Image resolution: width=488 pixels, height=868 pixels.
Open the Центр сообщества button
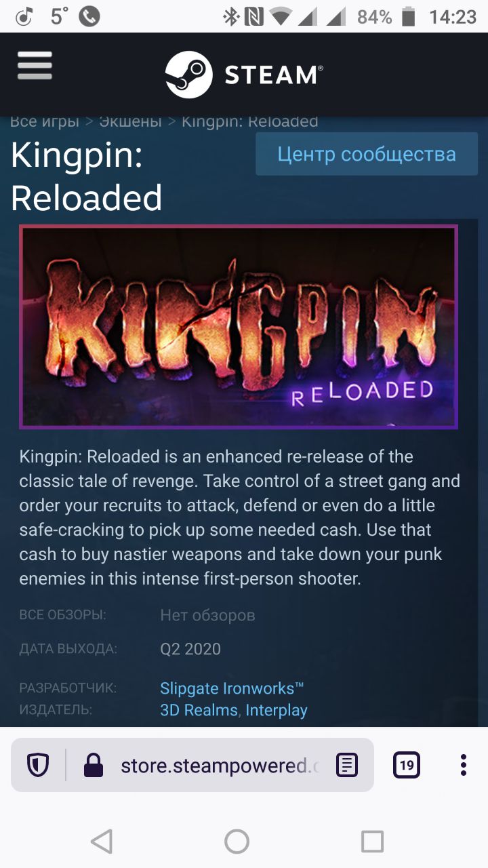[367, 155]
